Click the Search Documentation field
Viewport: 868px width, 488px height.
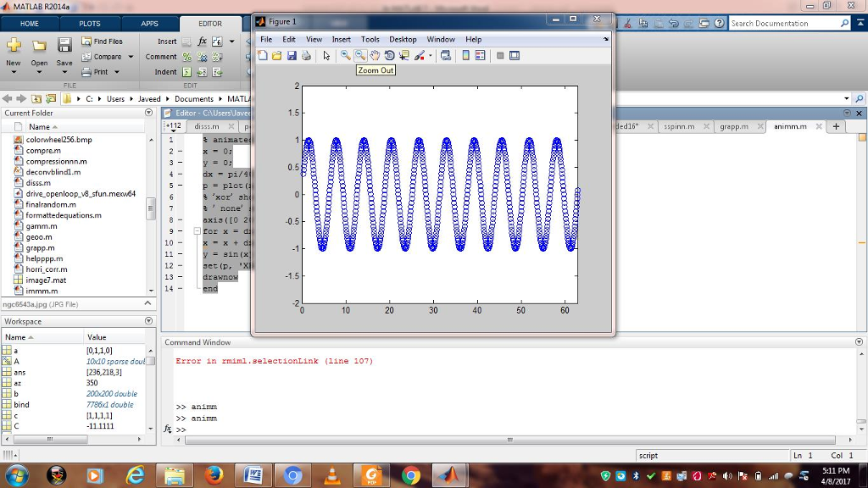coord(788,23)
